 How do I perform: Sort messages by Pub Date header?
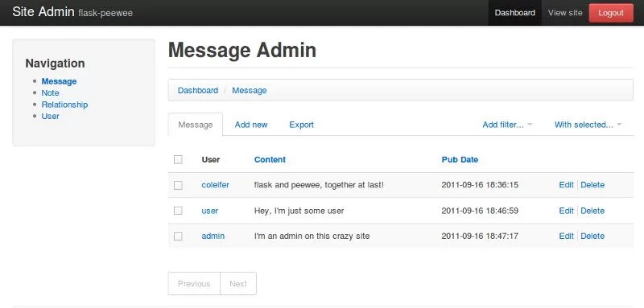(460, 159)
